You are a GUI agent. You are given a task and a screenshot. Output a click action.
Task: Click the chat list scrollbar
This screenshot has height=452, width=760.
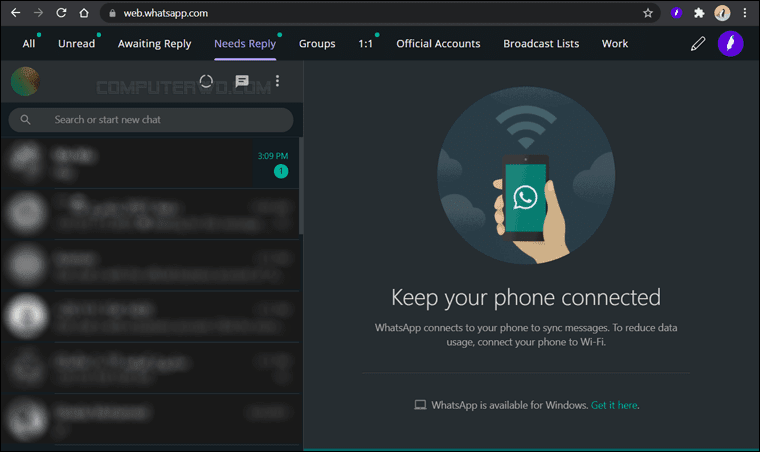(301, 186)
